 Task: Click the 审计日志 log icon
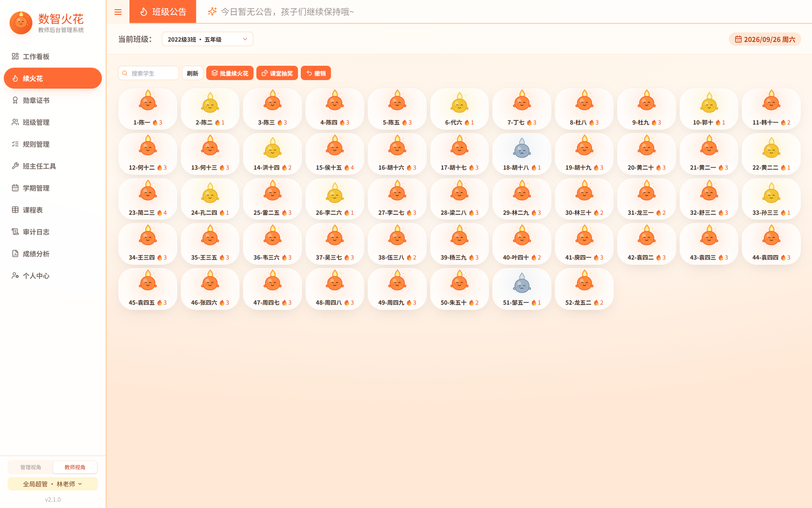coord(15,232)
